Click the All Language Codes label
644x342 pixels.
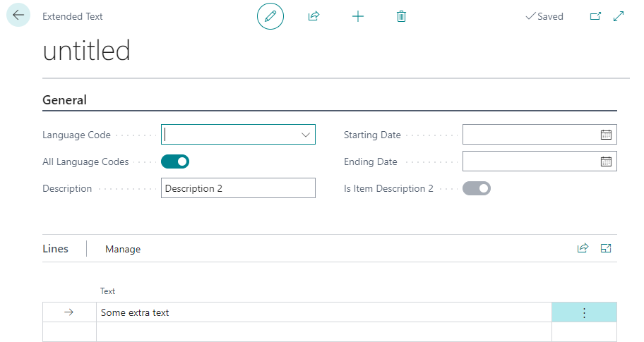(86, 162)
